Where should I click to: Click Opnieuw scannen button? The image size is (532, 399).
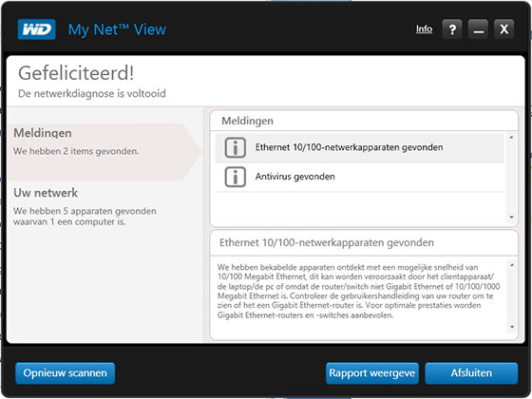(x=66, y=373)
